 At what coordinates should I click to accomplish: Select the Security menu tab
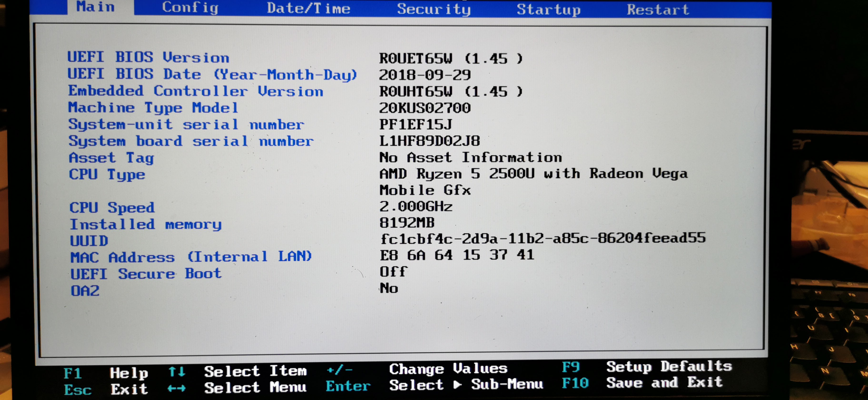[x=434, y=9]
